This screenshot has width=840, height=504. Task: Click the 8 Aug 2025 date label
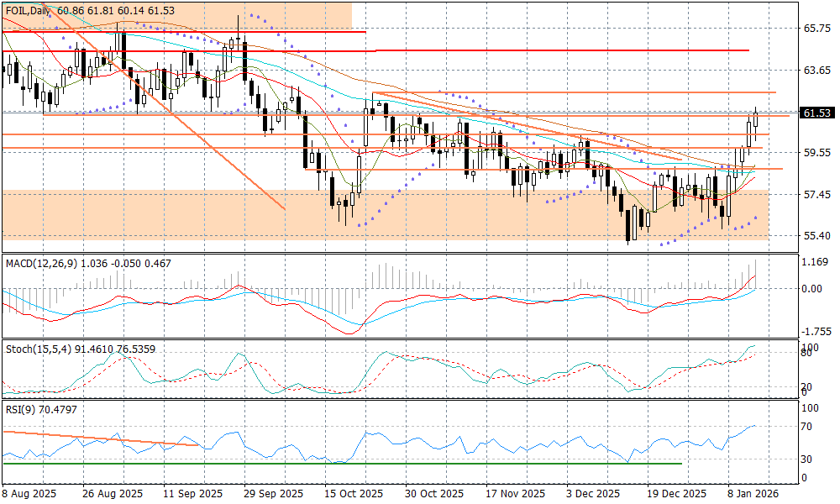point(29,493)
